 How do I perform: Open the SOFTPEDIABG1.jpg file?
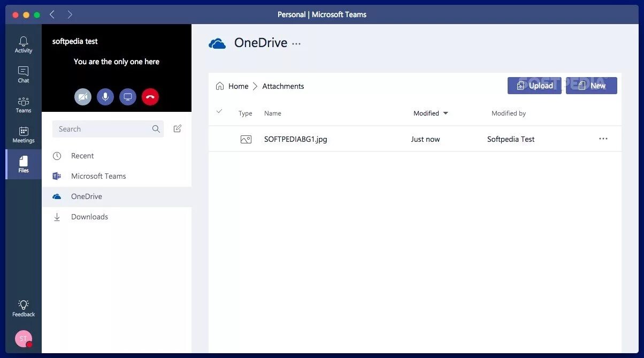[296, 139]
